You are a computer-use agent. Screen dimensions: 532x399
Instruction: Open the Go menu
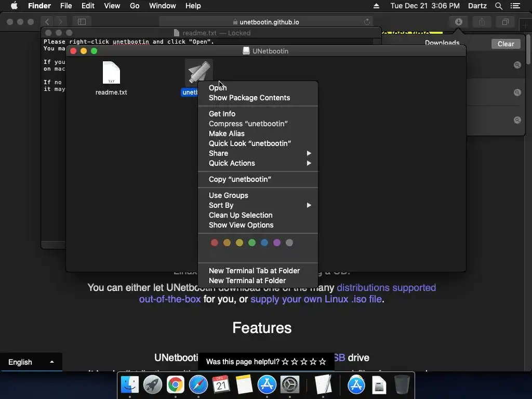(x=135, y=6)
